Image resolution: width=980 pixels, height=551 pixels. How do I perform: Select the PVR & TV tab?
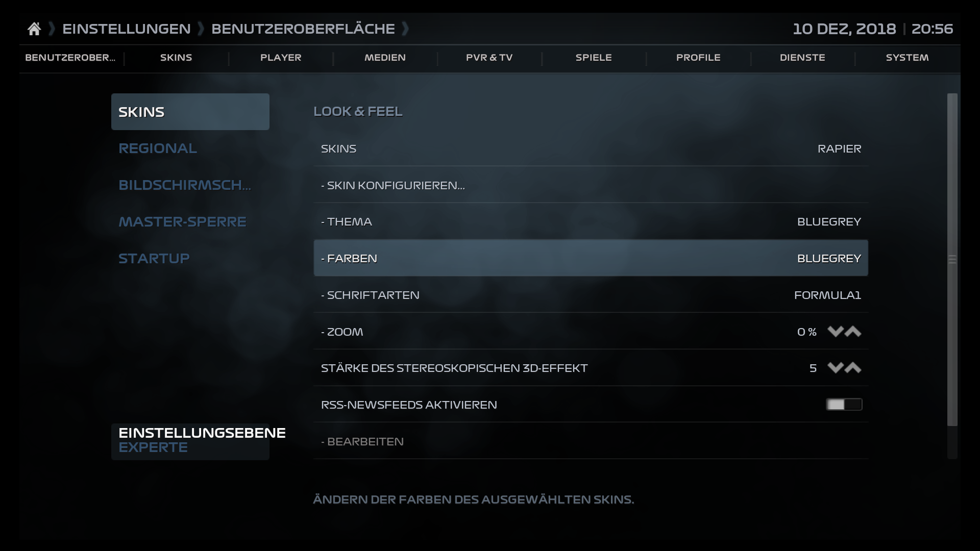(489, 58)
